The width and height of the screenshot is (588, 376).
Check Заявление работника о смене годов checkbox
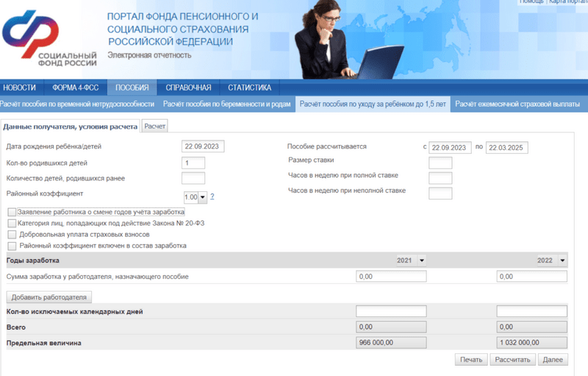click(x=12, y=212)
